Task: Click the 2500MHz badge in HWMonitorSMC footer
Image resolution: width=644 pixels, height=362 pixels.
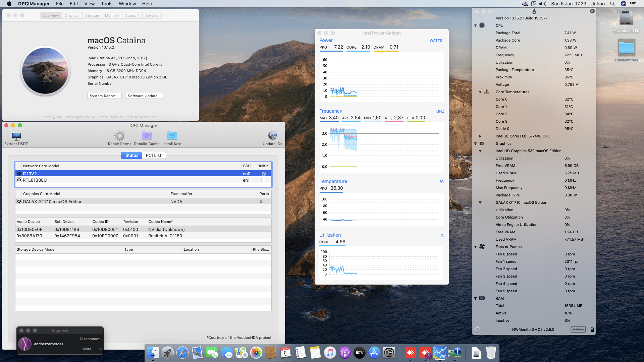Action: pos(578,329)
